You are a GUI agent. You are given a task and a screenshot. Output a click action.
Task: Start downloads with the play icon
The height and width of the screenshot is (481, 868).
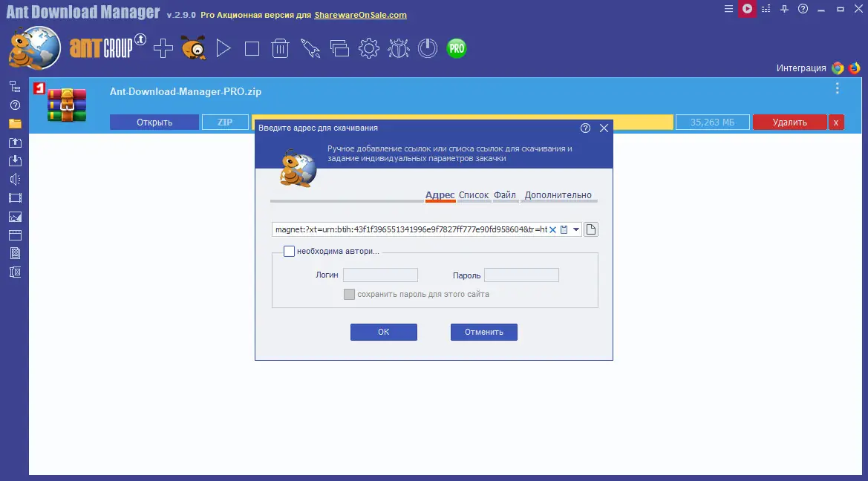pyautogui.click(x=222, y=48)
